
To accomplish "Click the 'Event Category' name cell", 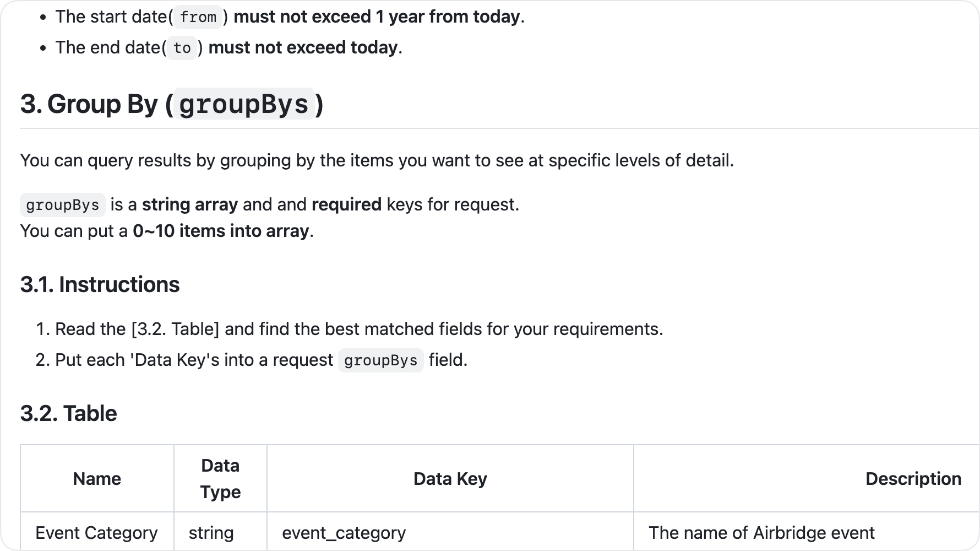I will click(x=96, y=533).
